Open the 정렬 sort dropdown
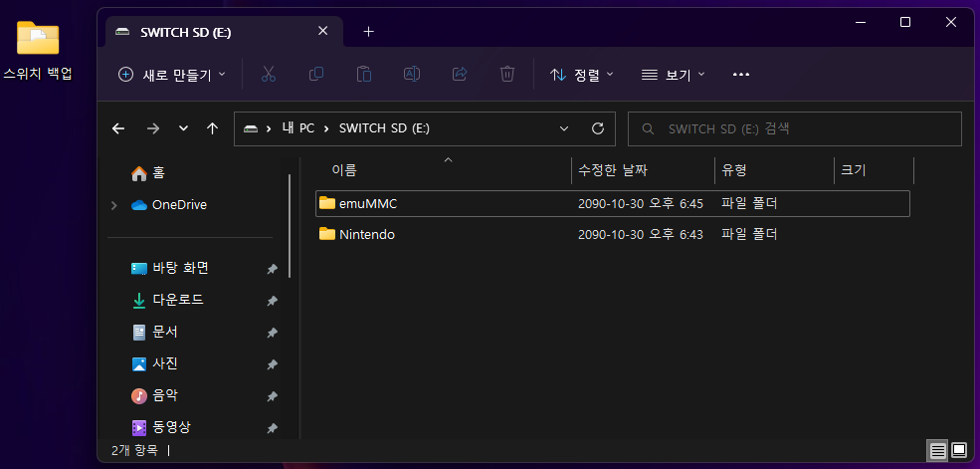The image size is (980, 469). [x=582, y=75]
